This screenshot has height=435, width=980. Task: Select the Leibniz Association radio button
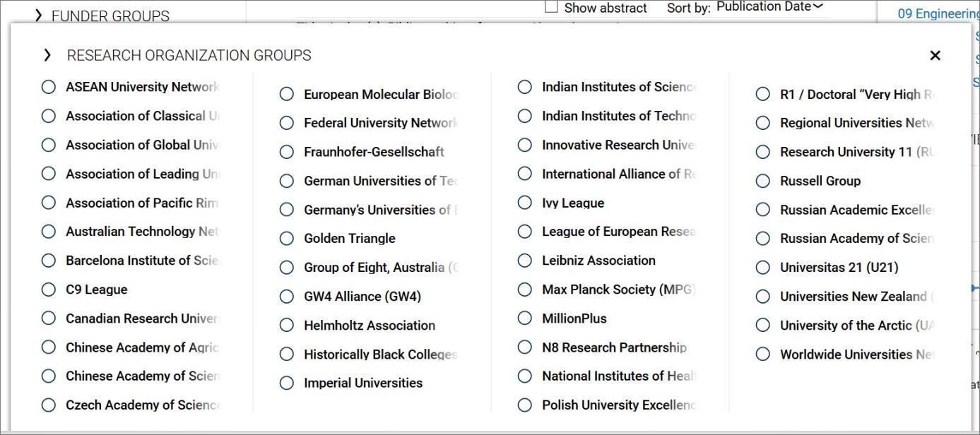(524, 261)
